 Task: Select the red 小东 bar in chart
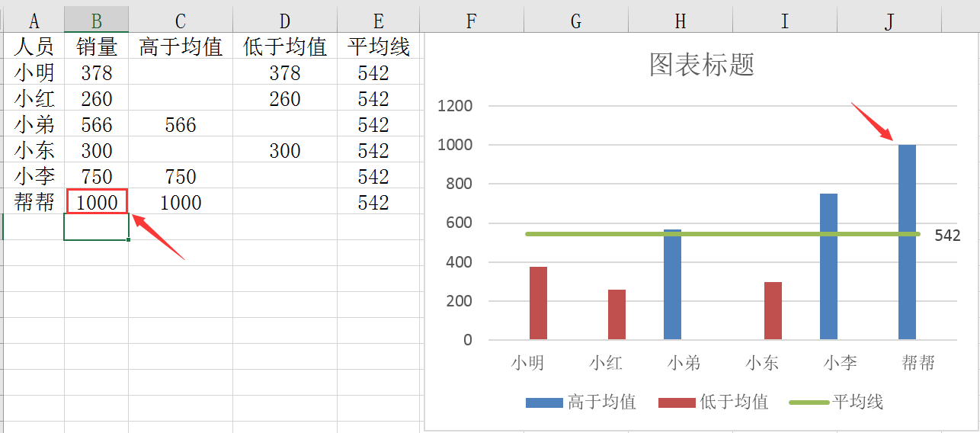[773, 310]
